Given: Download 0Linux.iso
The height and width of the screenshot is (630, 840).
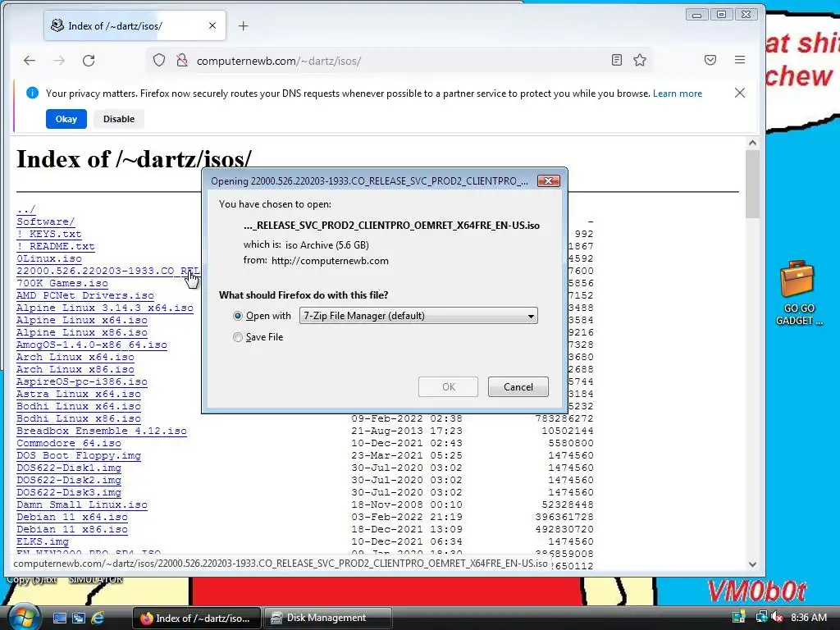Looking at the screenshot, I should click(48, 258).
